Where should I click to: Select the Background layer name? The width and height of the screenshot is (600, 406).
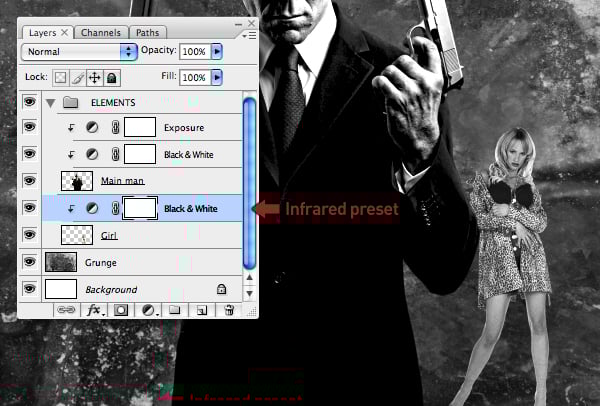[111, 290]
